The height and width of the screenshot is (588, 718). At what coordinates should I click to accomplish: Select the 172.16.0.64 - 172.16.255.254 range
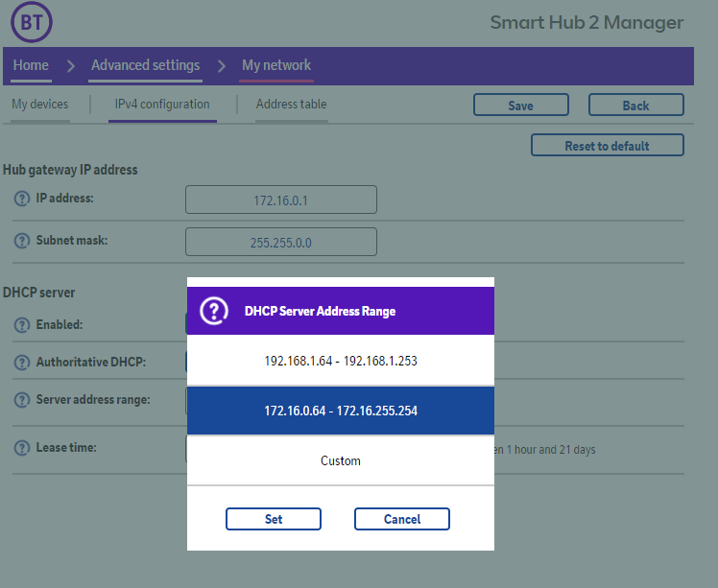[x=340, y=411]
